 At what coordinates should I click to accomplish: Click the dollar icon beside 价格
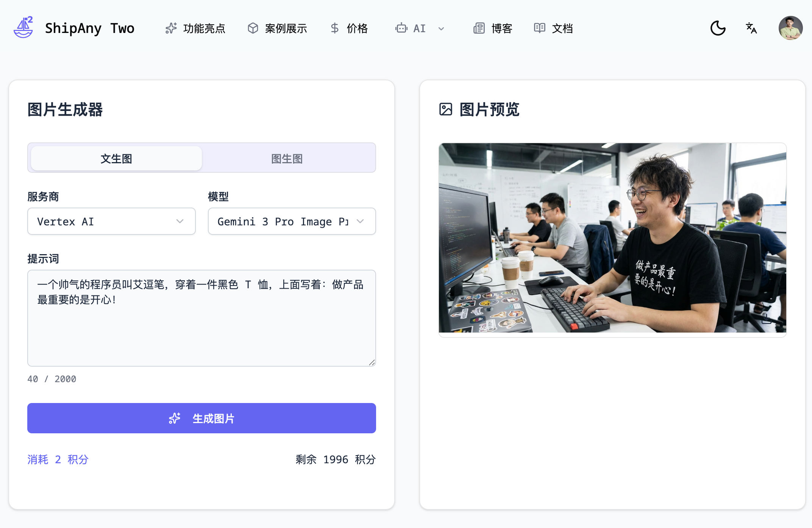(334, 28)
